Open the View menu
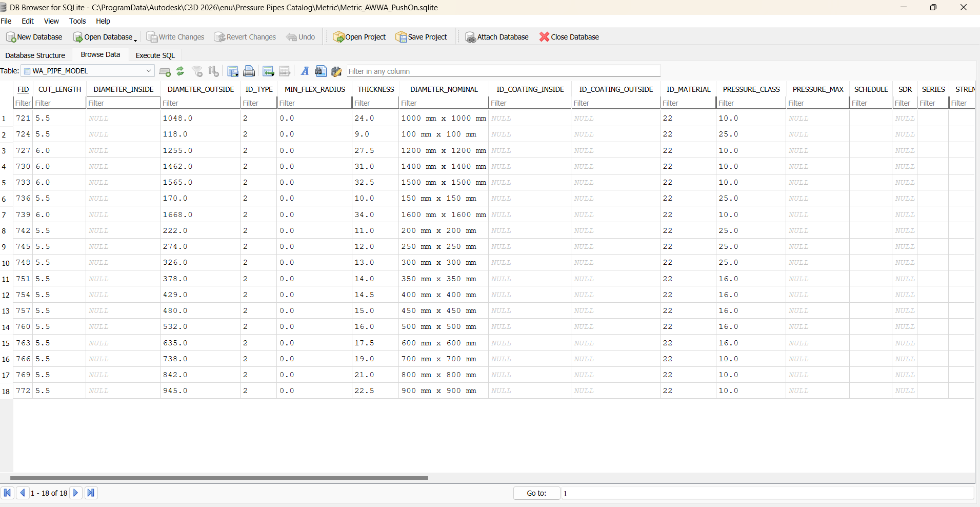The image size is (980, 507). (x=51, y=21)
